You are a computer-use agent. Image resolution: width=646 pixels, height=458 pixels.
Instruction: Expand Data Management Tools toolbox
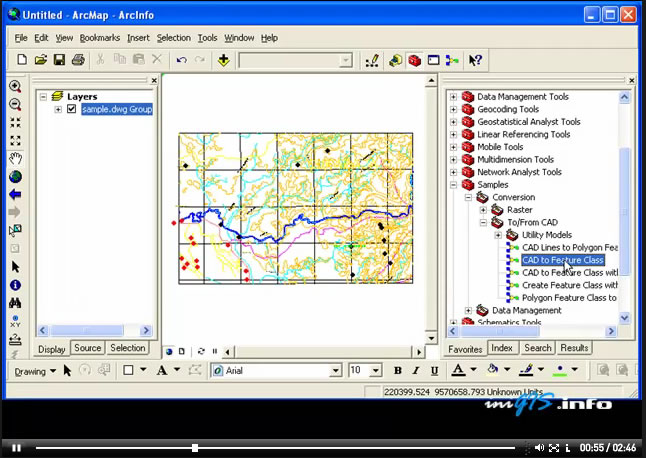[x=454, y=97]
